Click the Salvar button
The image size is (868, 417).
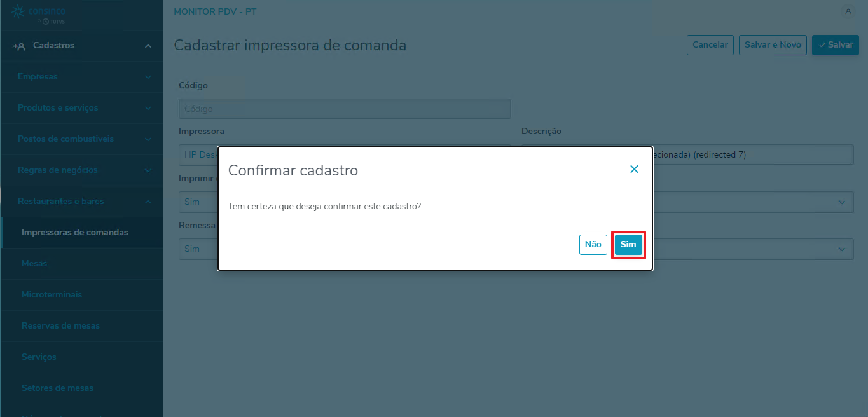click(836, 45)
